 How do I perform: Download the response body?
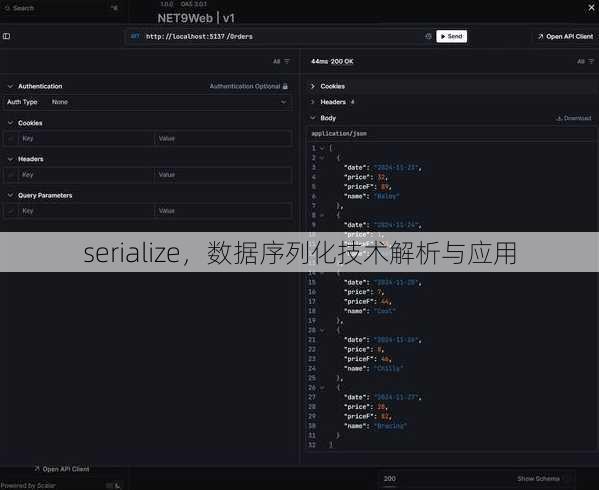click(574, 118)
